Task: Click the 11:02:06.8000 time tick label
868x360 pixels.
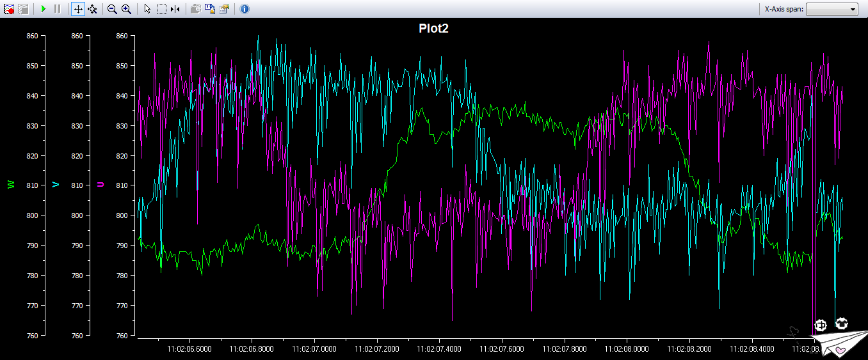Action: [x=252, y=349]
